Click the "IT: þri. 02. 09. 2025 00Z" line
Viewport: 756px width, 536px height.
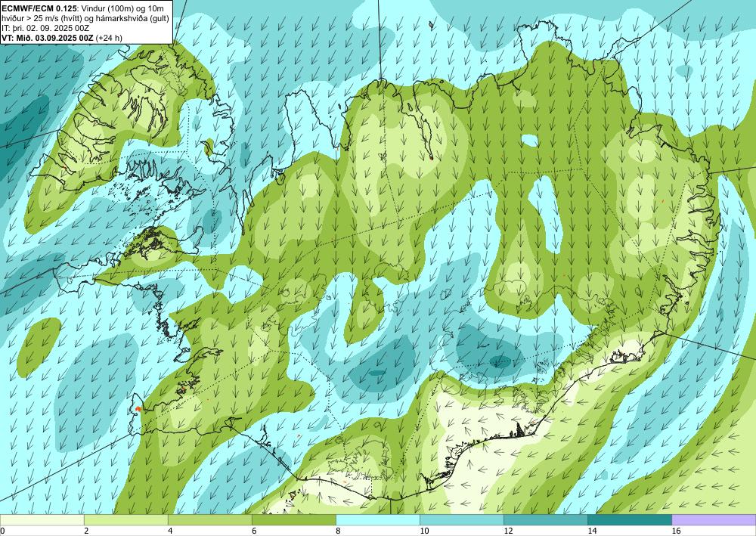pyautogui.click(x=46, y=29)
